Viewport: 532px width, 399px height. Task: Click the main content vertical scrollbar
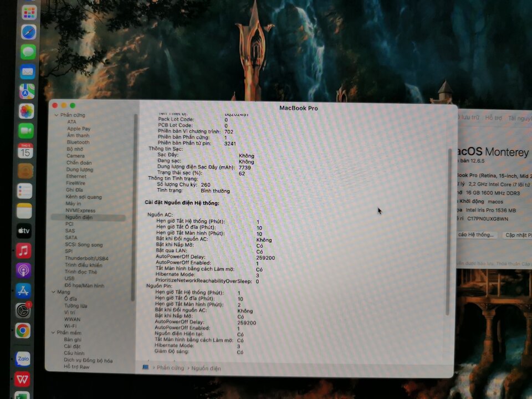pyautogui.click(x=448, y=232)
